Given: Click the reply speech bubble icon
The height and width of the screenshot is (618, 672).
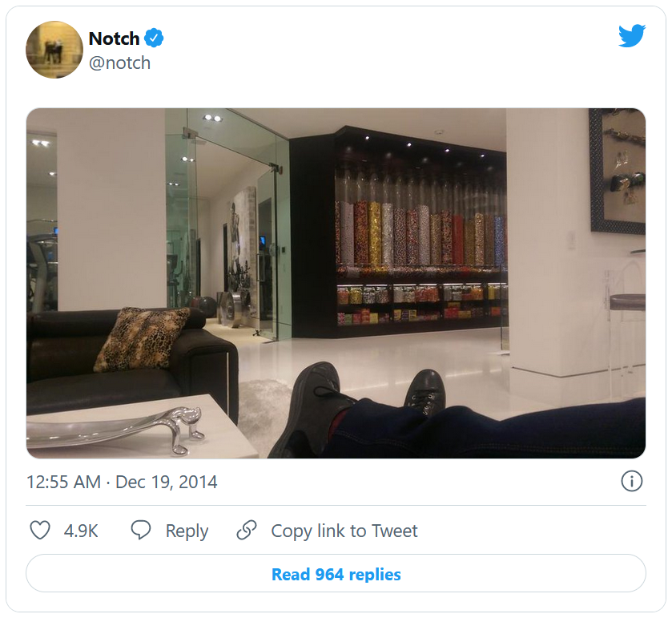Looking at the screenshot, I should coord(141,531).
